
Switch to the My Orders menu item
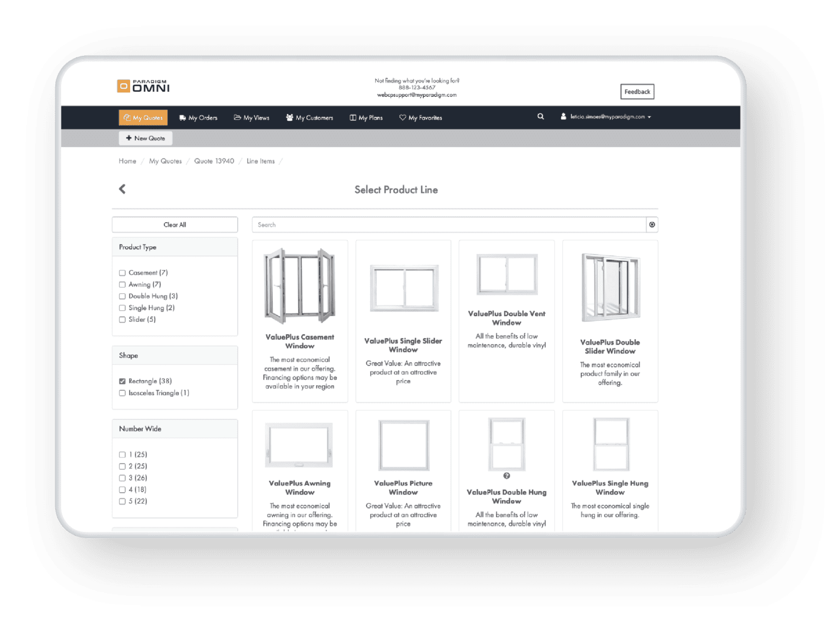[202, 117]
